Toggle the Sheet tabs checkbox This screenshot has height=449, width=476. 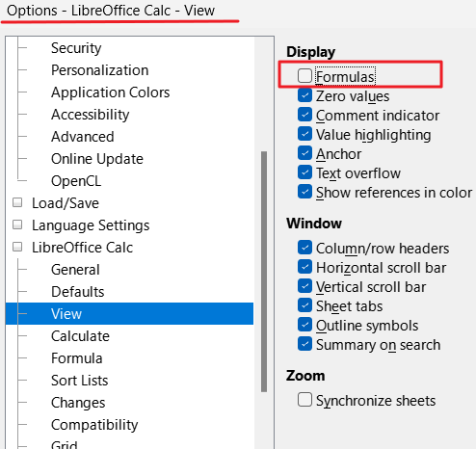(304, 305)
